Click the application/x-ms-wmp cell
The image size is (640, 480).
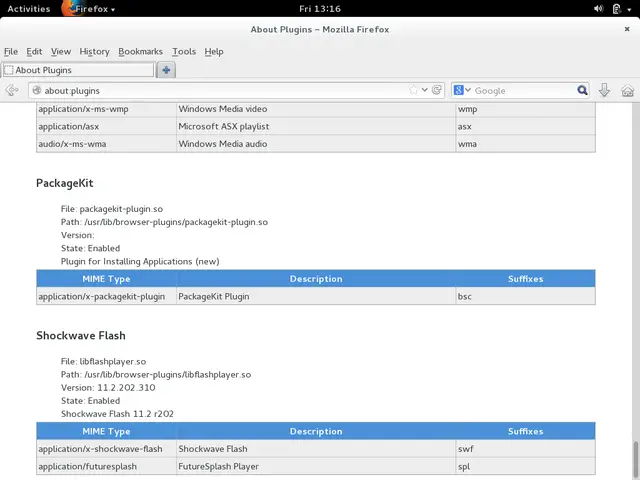107,109
